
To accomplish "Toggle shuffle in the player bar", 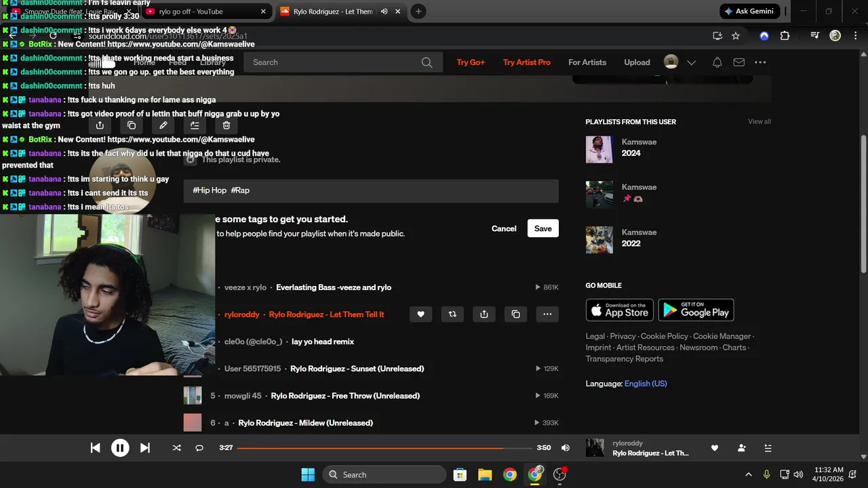I will click(176, 448).
